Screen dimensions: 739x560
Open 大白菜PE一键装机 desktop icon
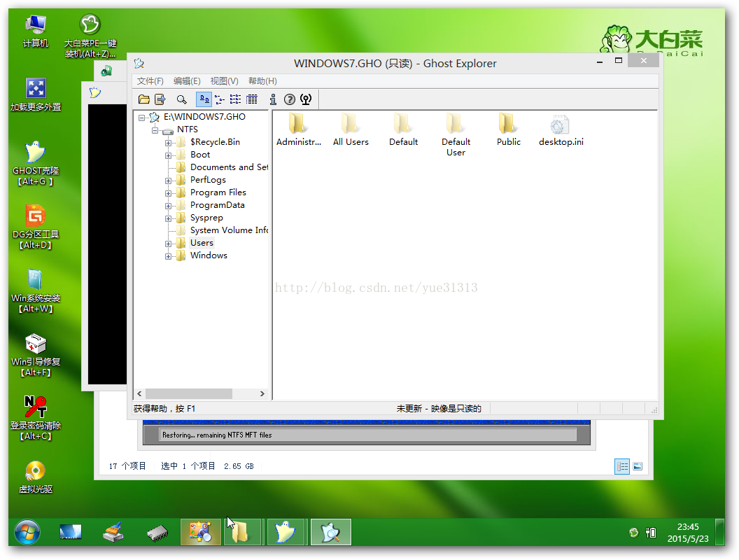[90, 37]
